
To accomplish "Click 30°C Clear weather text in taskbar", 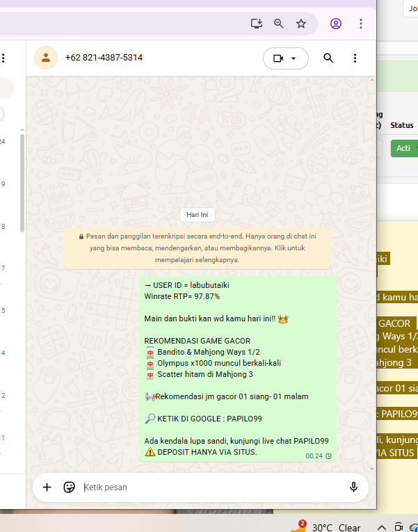I will [336, 528].
